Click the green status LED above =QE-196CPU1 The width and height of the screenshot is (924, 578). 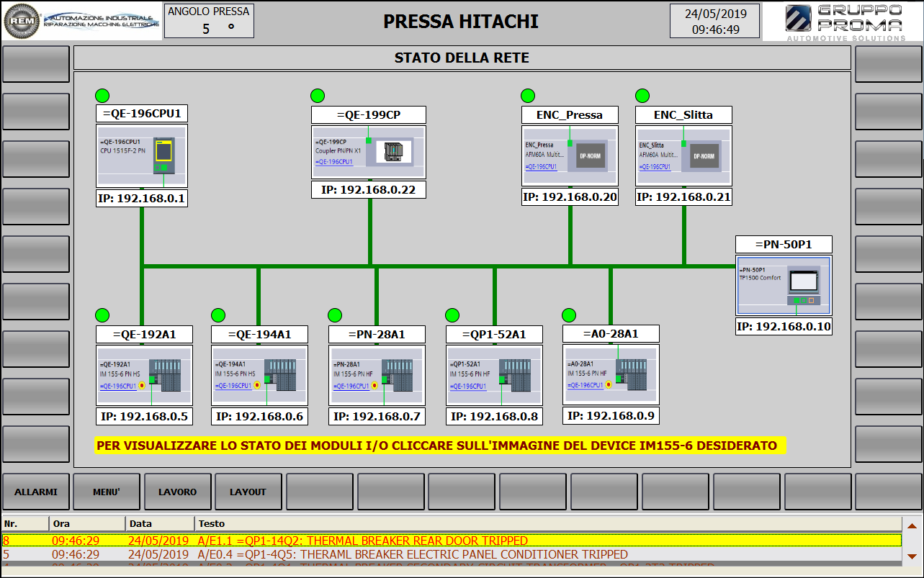click(x=102, y=96)
